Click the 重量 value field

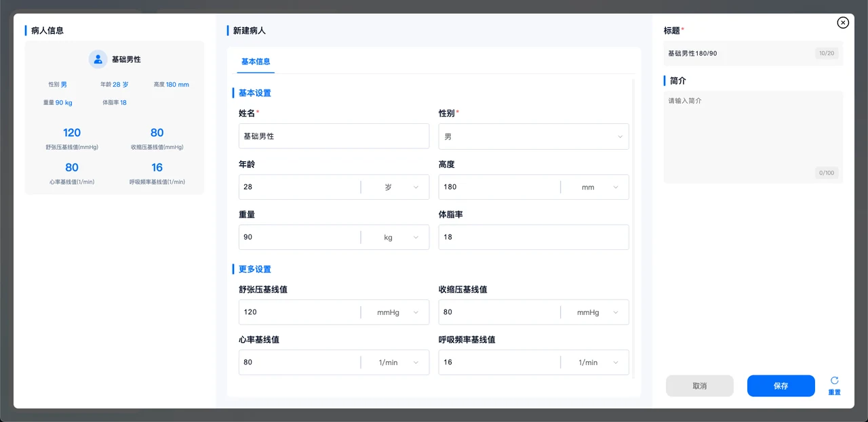coord(299,237)
